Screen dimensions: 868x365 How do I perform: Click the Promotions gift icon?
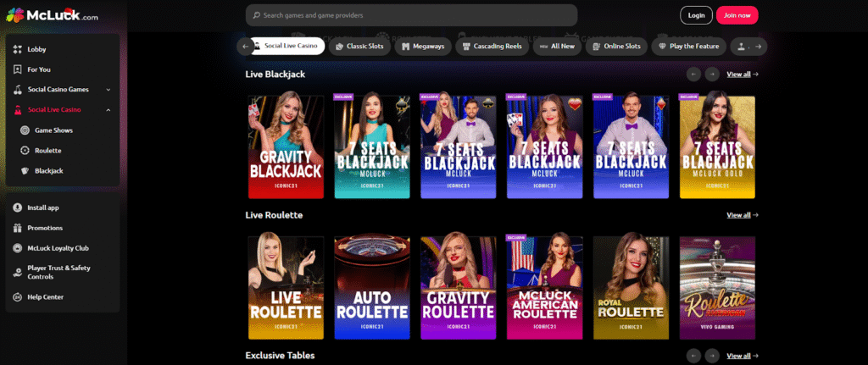17,228
